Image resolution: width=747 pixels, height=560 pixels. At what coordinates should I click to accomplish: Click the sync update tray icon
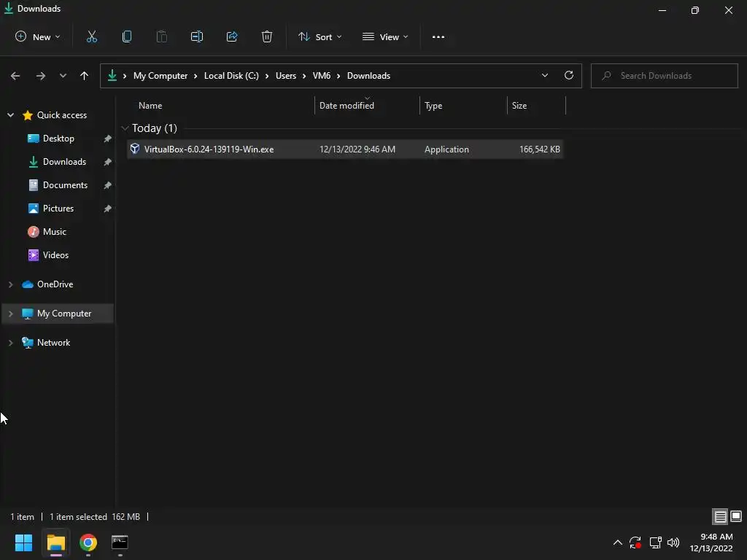pyautogui.click(x=635, y=542)
